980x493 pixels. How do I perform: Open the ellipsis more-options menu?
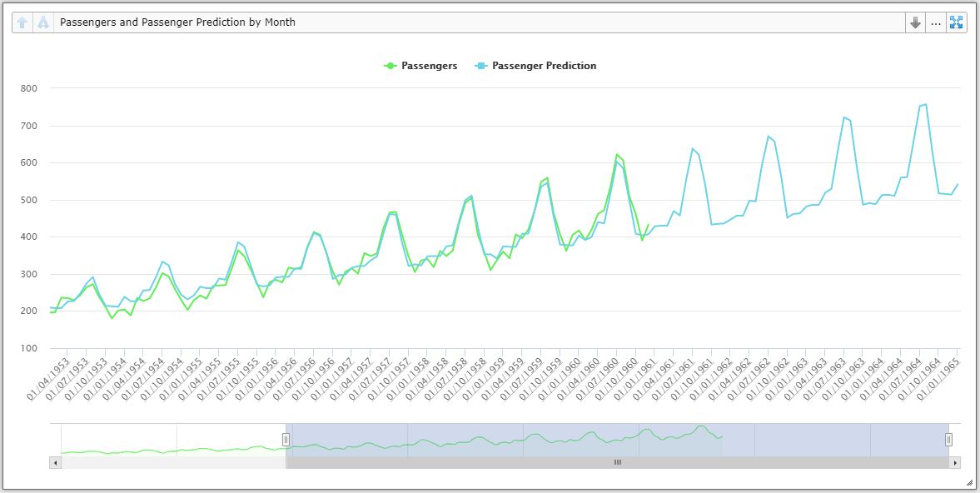(x=935, y=22)
